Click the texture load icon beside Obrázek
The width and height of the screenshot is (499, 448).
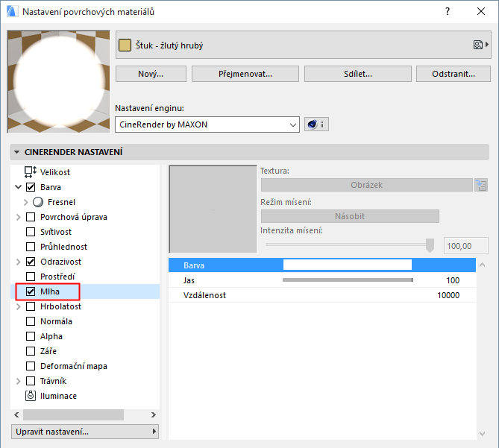pyautogui.click(x=481, y=185)
